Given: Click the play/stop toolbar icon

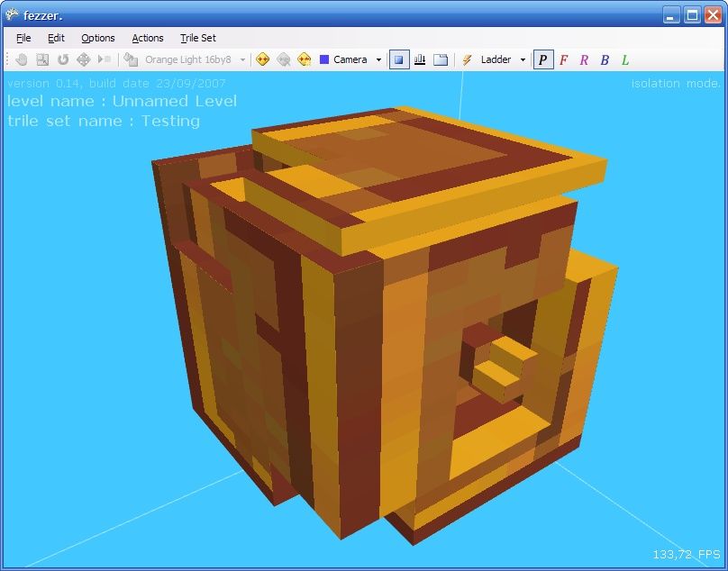Looking at the screenshot, I should [x=104, y=59].
